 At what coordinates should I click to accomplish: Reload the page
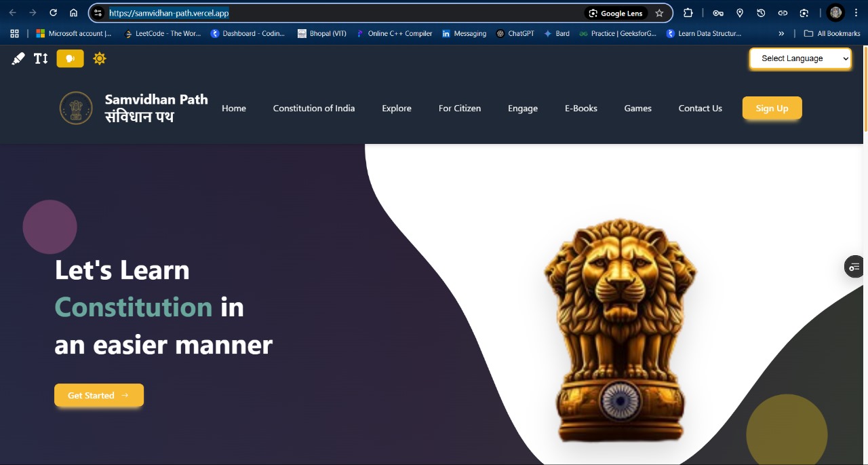tap(53, 13)
